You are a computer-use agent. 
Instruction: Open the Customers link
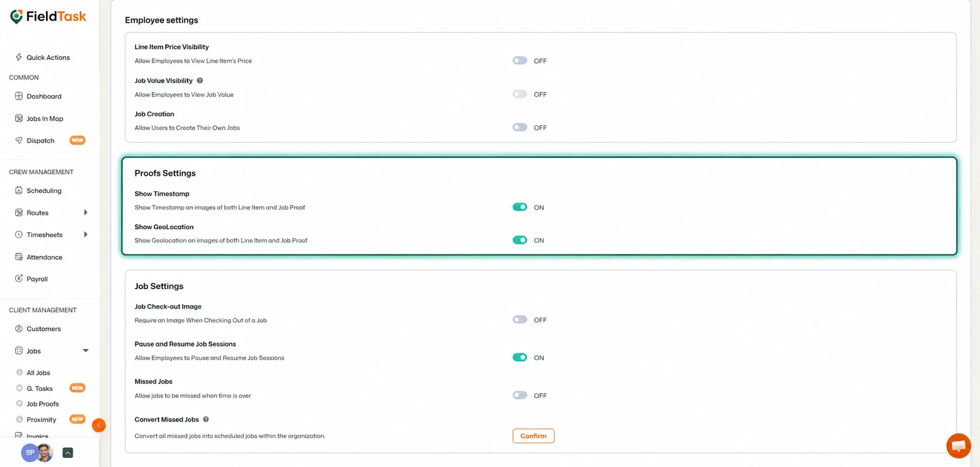44,328
